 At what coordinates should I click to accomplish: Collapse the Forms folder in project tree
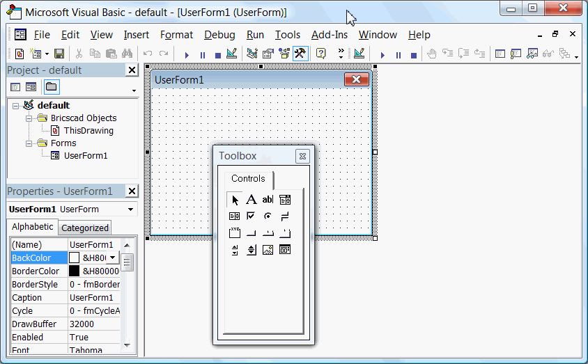coord(30,143)
